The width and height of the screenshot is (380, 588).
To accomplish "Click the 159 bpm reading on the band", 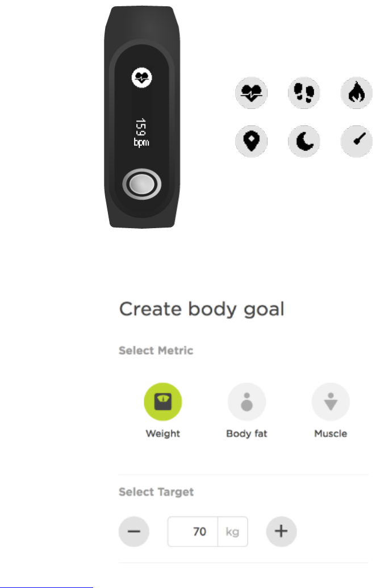I will (141, 132).
